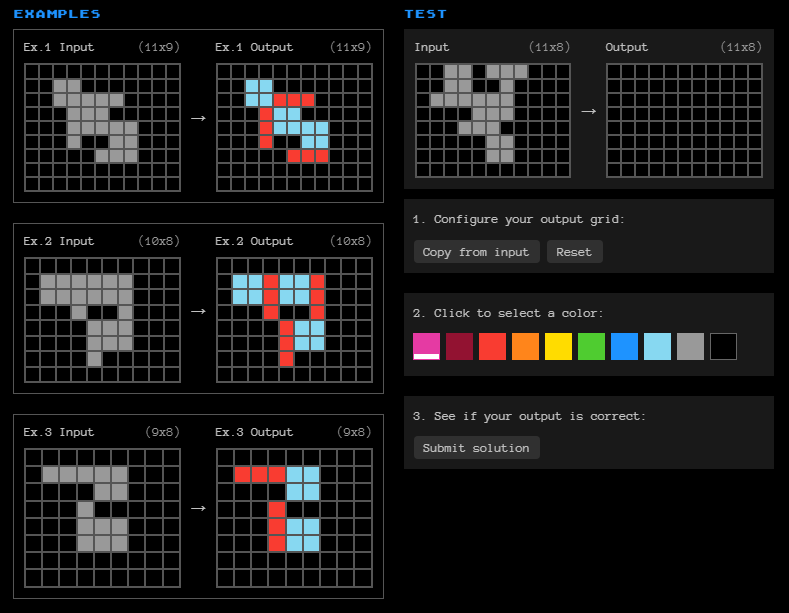Pick the gray color swatch
The image size is (789, 613).
690,346
